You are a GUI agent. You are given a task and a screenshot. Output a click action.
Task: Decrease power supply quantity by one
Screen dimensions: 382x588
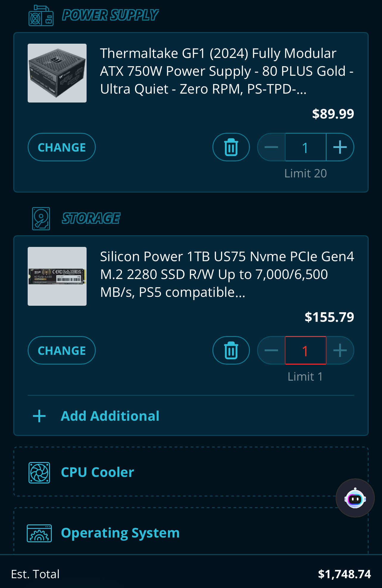pyautogui.click(x=271, y=147)
